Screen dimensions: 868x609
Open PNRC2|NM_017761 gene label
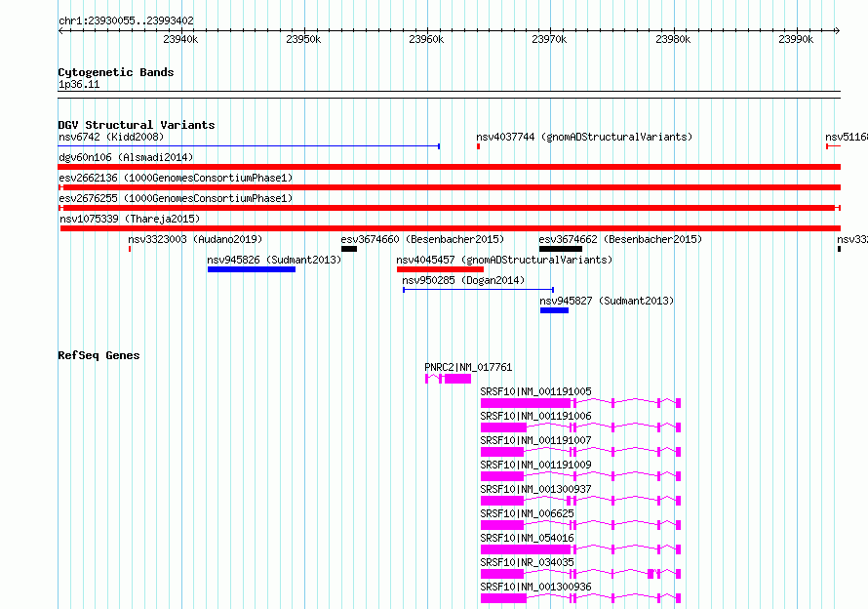point(468,367)
